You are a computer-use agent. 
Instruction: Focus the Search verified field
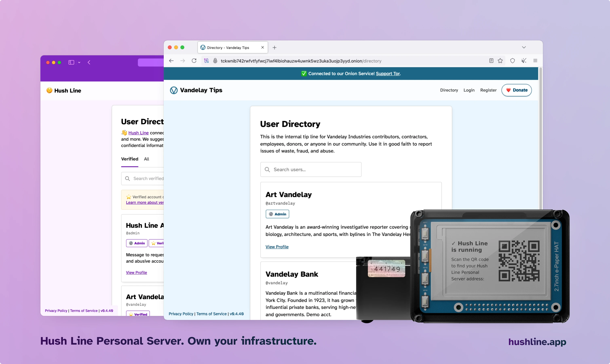pos(142,178)
